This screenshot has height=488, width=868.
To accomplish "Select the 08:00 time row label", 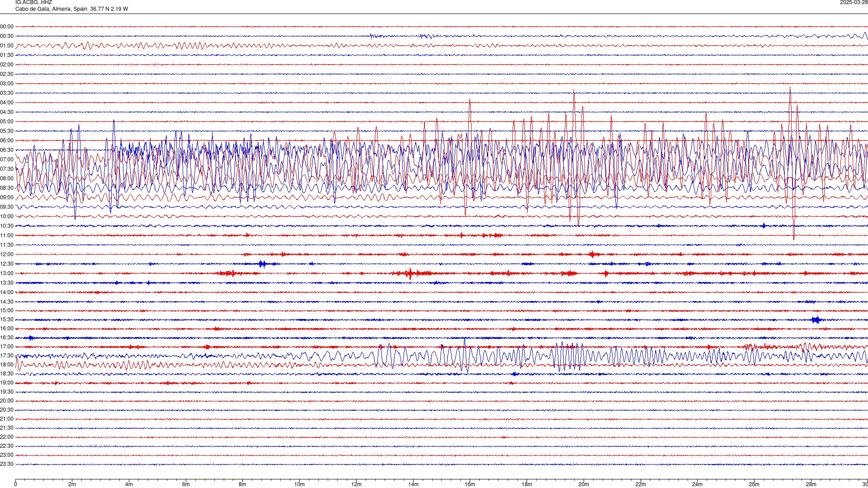I will click(x=7, y=178).
